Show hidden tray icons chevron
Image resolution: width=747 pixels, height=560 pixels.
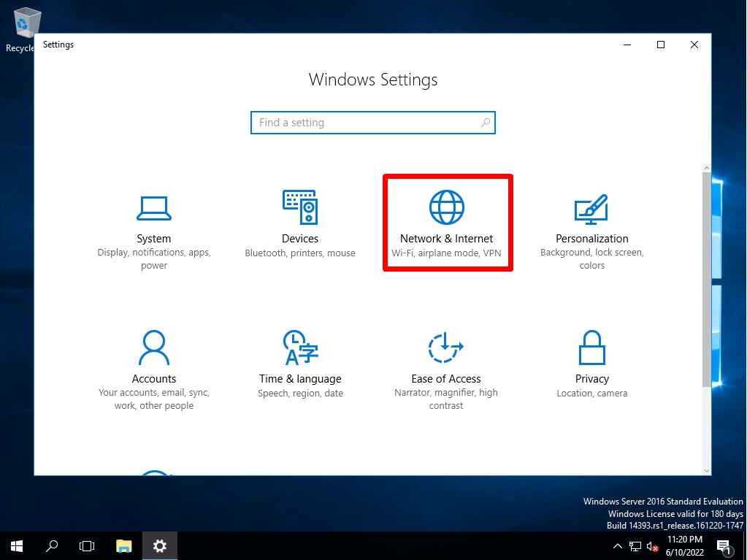click(x=618, y=546)
